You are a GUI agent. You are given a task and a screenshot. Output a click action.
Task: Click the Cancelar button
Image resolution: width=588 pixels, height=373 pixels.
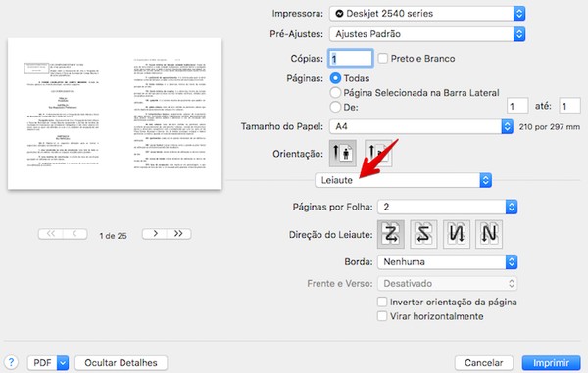484,363
